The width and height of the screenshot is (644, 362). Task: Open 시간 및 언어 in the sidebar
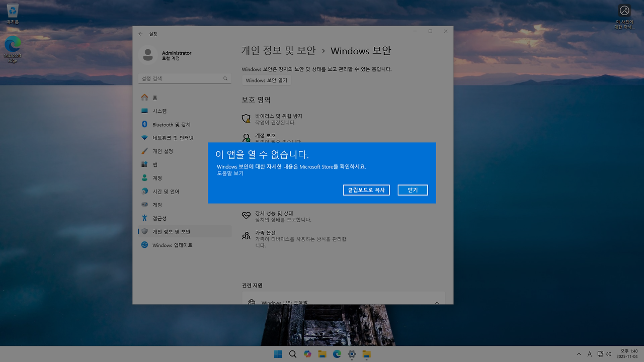[185, 192]
